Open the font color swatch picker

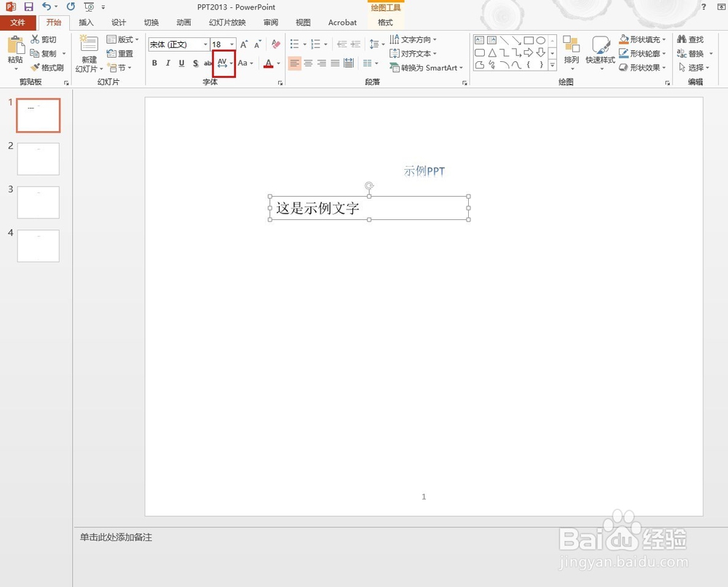pyautogui.click(x=276, y=63)
